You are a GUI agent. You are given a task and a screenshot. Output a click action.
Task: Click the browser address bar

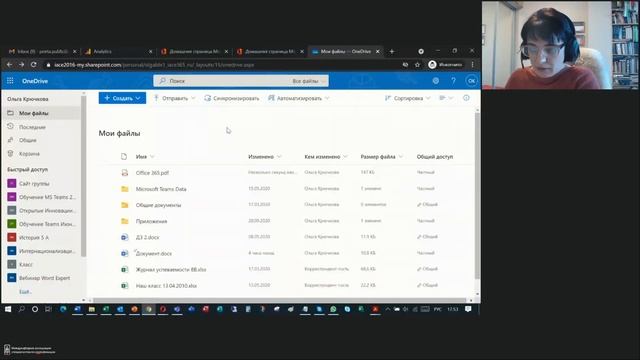click(x=222, y=64)
